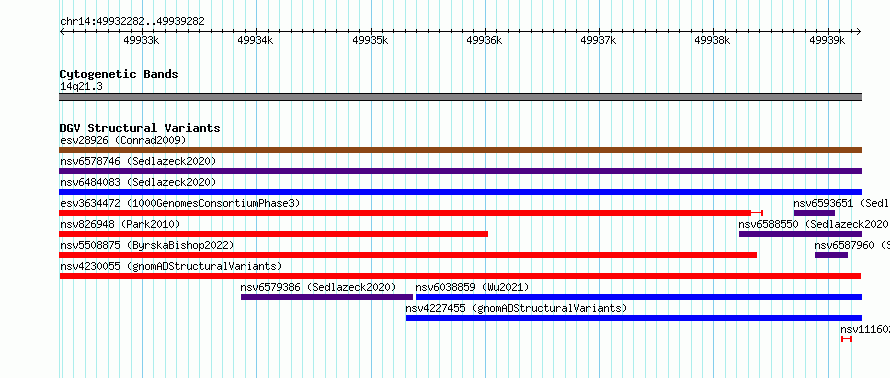Click the red nsv826948 variant bar

274,234
